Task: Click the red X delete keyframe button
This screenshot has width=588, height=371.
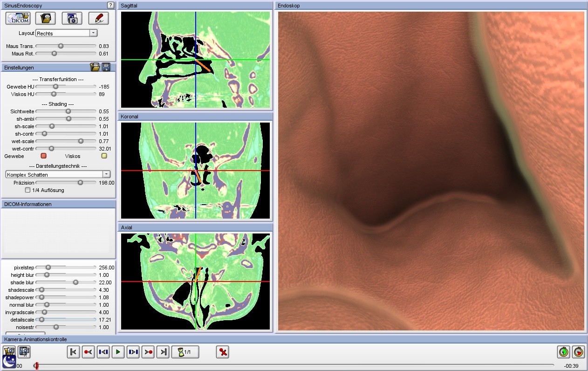Action: click(x=223, y=352)
